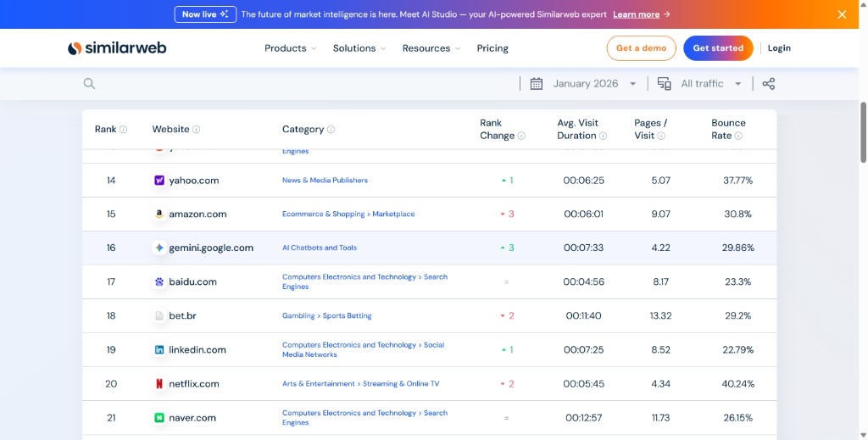The image size is (868, 440).
Task: Click pages per visit 9.07 for amazon.com
Action: pyautogui.click(x=661, y=214)
